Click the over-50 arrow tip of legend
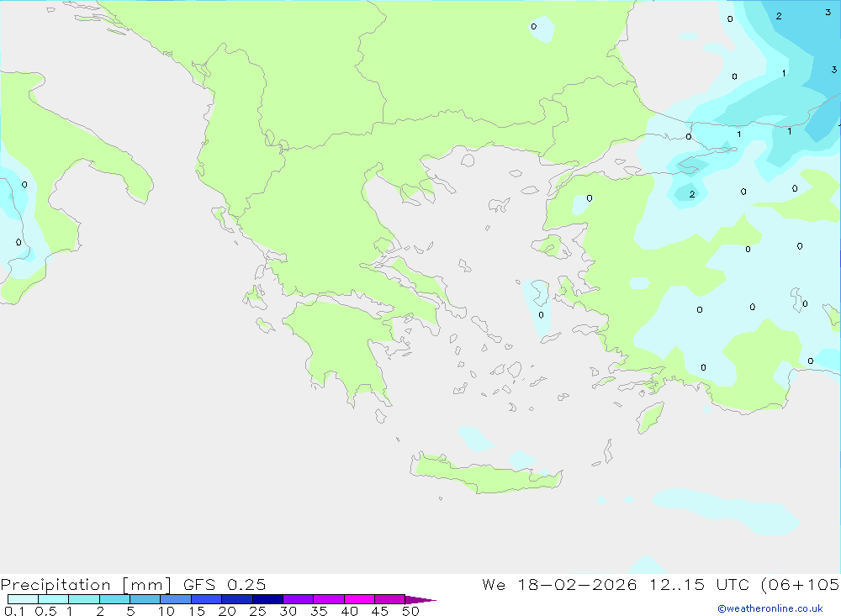Image resolution: width=841 pixels, height=616 pixels. [420, 599]
